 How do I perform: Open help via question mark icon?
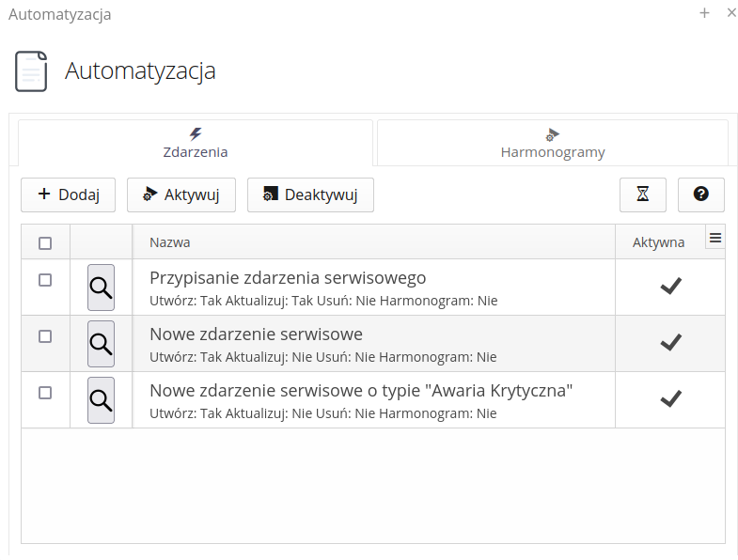coord(700,194)
